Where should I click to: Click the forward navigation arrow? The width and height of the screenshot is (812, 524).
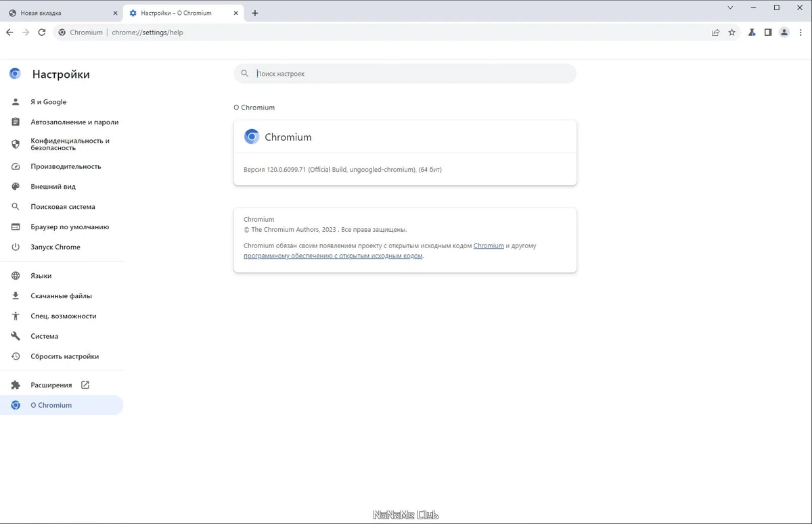(x=26, y=32)
